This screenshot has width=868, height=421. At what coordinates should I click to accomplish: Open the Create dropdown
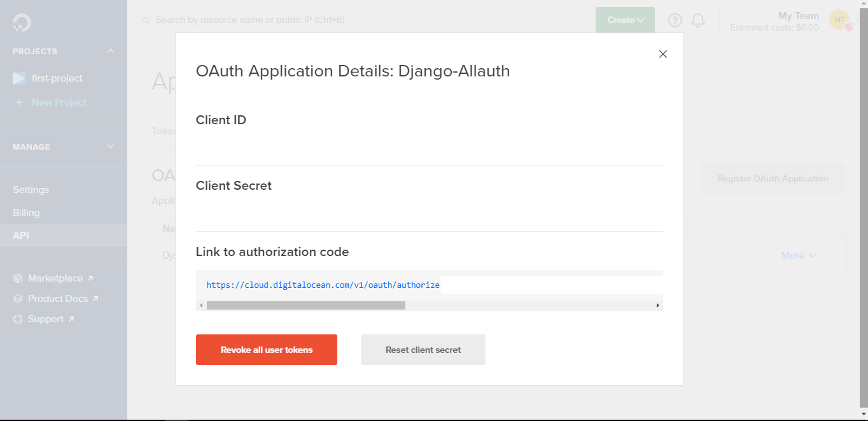[x=625, y=20]
